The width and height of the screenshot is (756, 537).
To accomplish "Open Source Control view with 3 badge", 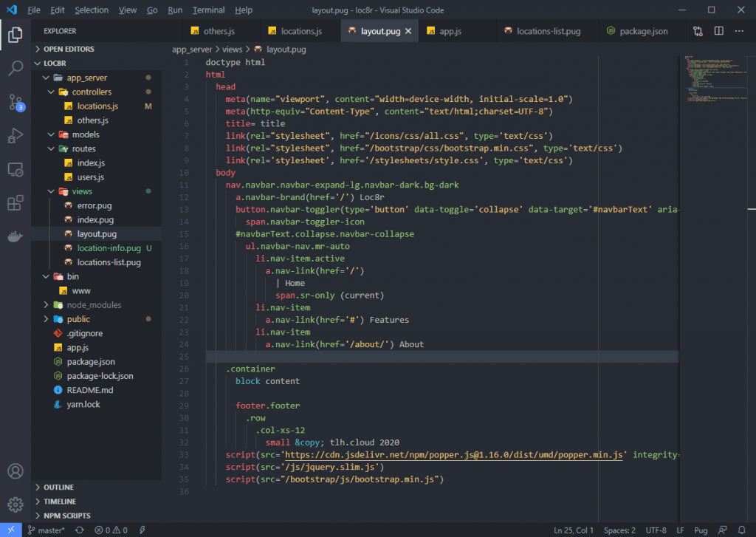I will [x=16, y=102].
